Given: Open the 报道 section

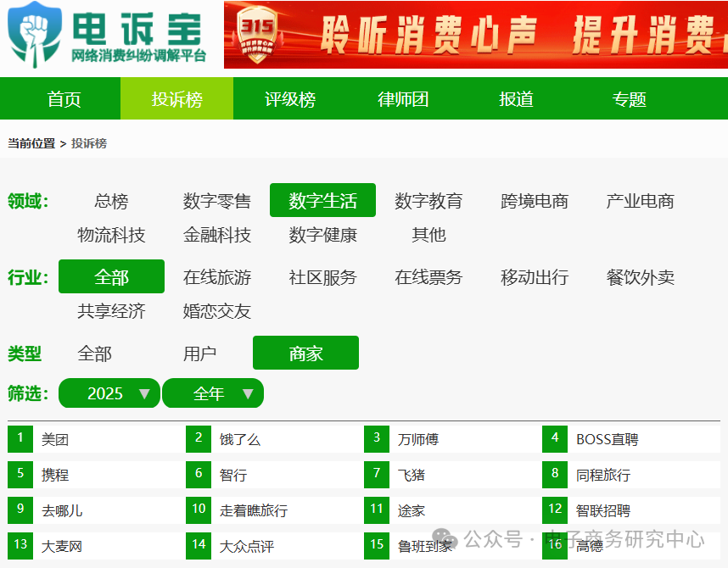Looking at the screenshot, I should pyautogui.click(x=515, y=99).
